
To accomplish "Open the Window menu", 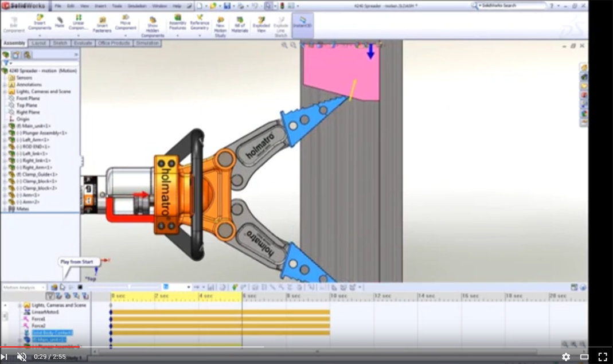I will click(x=159, y=6).
